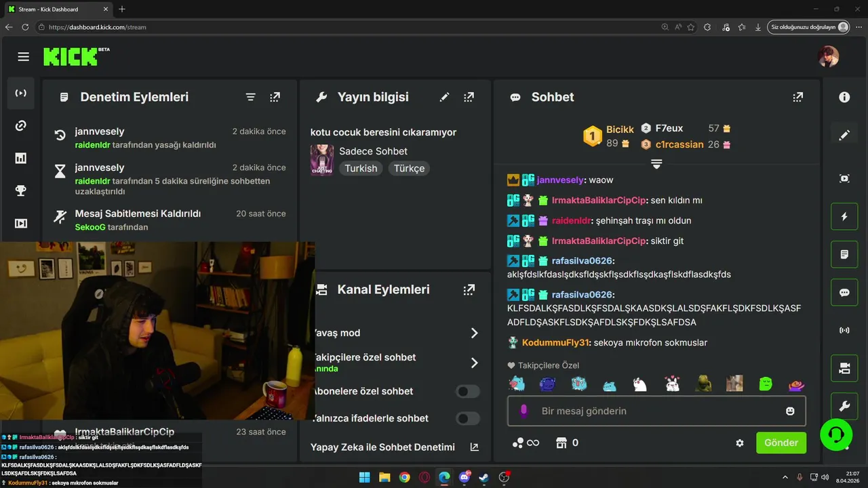Toggle Yalnızca ifadelerle sohbet switch

click(x=467, y=418)
